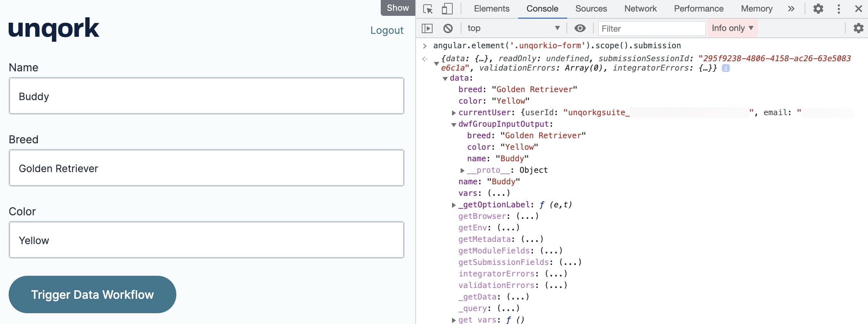
Task: Click the unqork logo
Action: [x=54, y=29]
